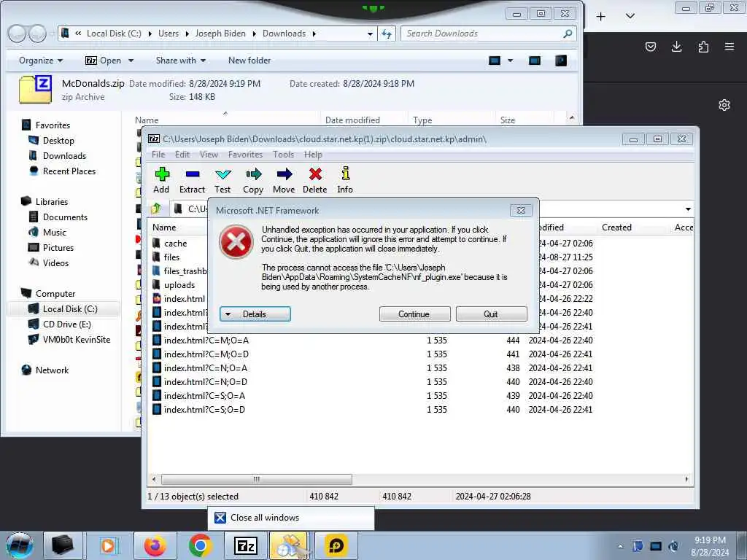This screenshot has width=747, height=560.
Task: Click the Continue button in error dialog
Action: coord(414,314)
